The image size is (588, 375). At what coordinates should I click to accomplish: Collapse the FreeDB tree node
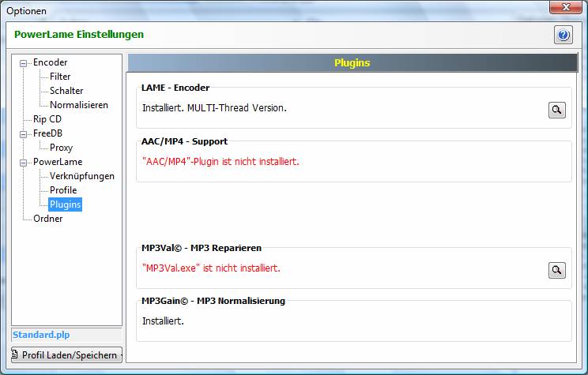click(24, 134)
